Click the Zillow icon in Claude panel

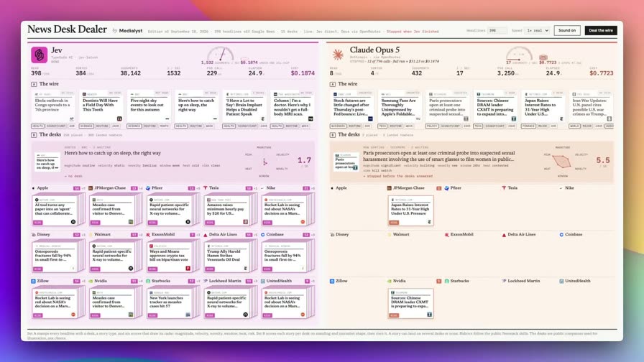tap(332, 281)
